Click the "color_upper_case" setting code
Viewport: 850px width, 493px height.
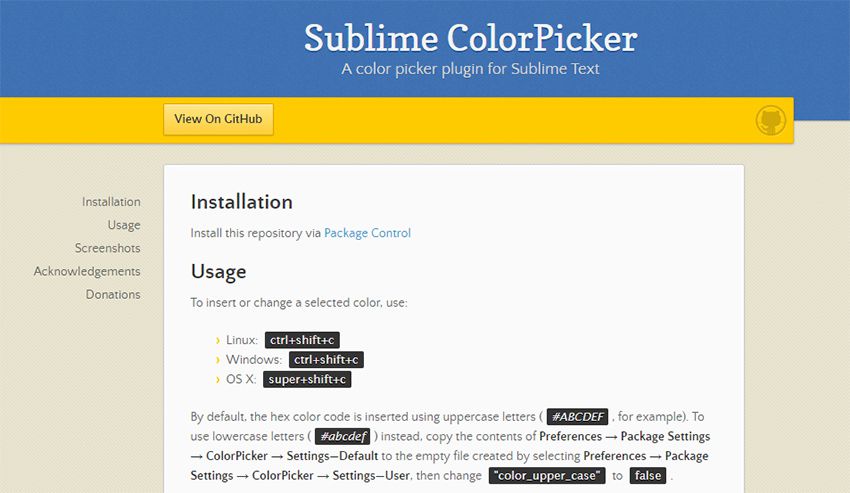coord(547,475)
